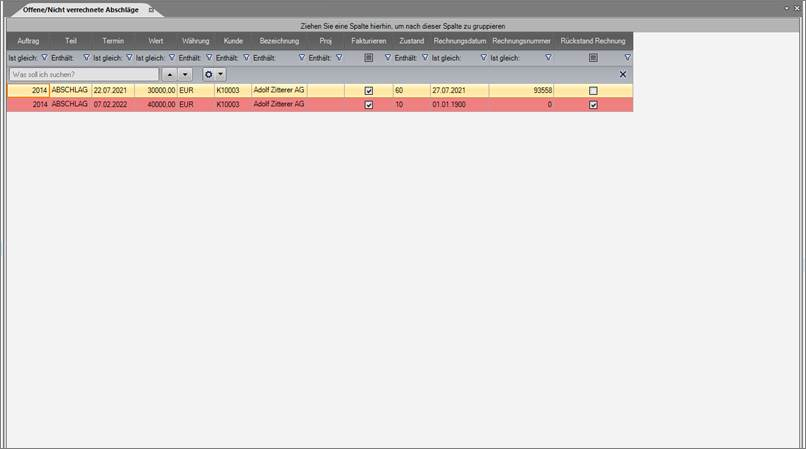The width and height of the screenshot is (806, 449).
Task: Click the 'Was soll ich suchen?' search field
Action: [83, 74]
